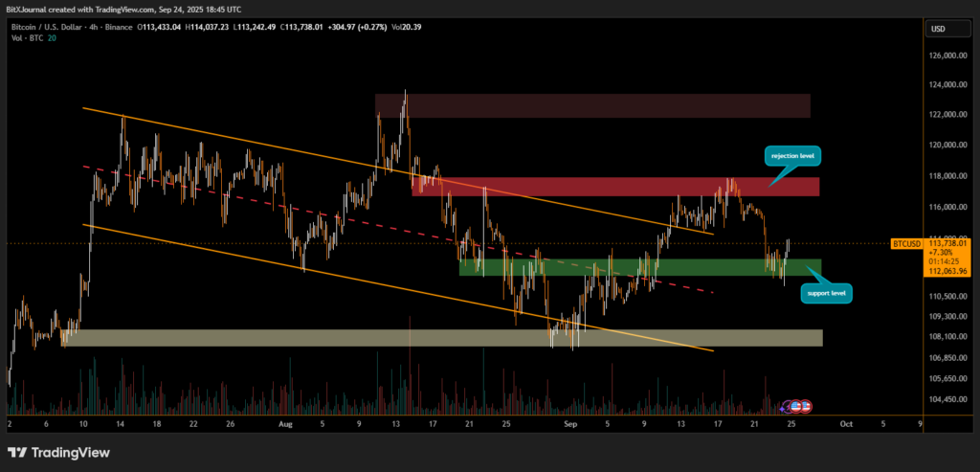980x472 pixels.
Task: Click the TradingView logo at bottom left
Action: [x=59, y=452]
